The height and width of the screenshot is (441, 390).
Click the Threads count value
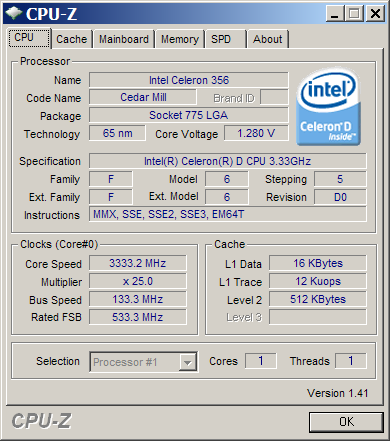[x=351, y=361]
